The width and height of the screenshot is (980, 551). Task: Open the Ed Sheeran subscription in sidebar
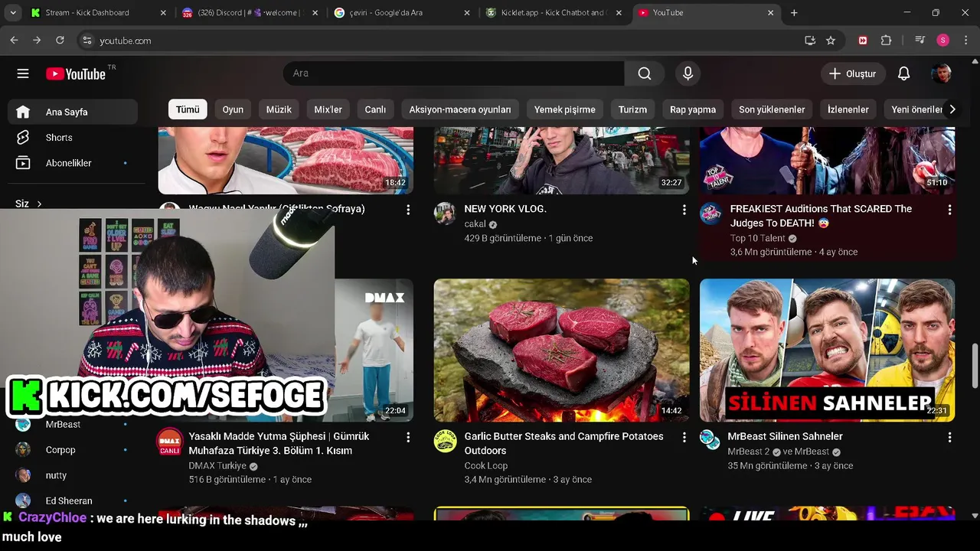(73, 500)
